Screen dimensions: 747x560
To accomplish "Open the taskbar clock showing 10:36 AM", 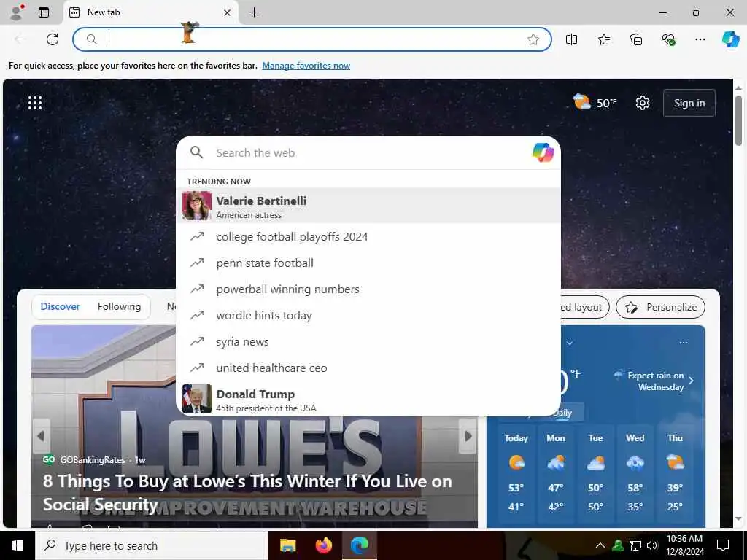I will (684, 545).
